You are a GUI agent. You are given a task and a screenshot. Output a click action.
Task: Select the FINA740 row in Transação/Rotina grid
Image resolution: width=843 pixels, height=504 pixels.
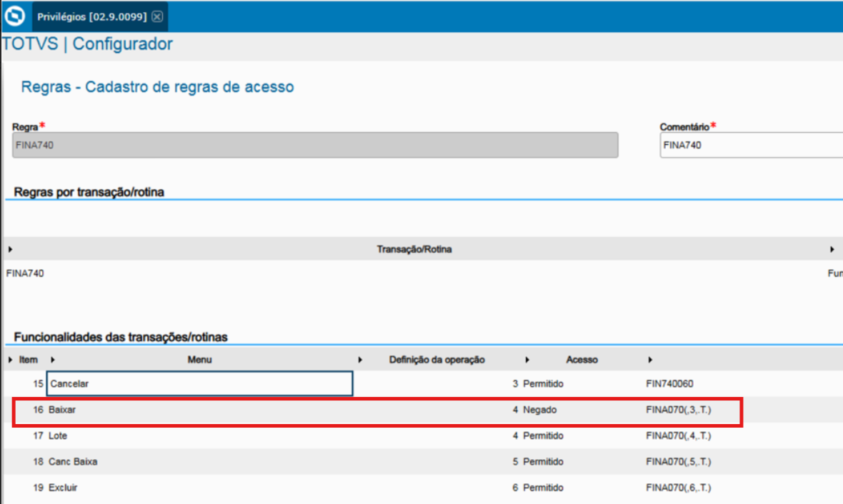click(421, 273)
